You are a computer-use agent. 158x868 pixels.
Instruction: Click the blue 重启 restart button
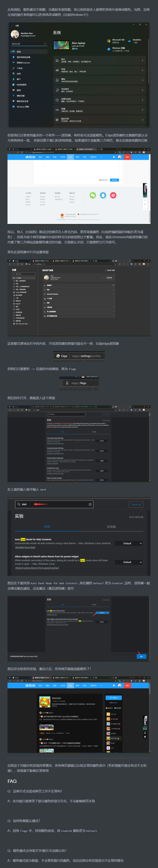pyautogui.click(x=141, y=656)
